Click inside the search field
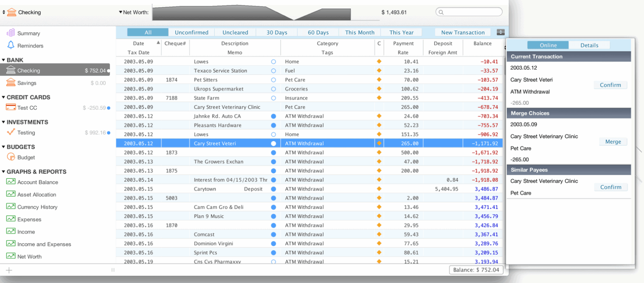The image size is (644, 283). pyautogui.click(x=468, y=12)
